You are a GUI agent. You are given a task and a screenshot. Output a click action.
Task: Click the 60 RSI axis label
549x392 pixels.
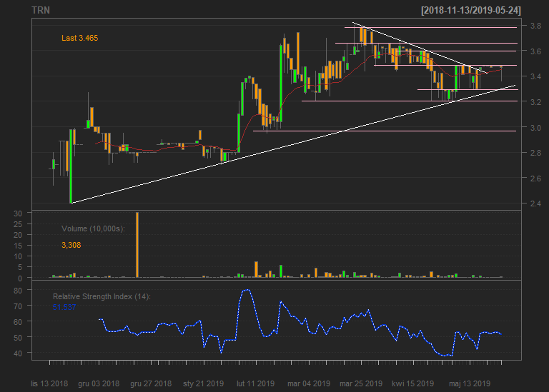[18, 322]
